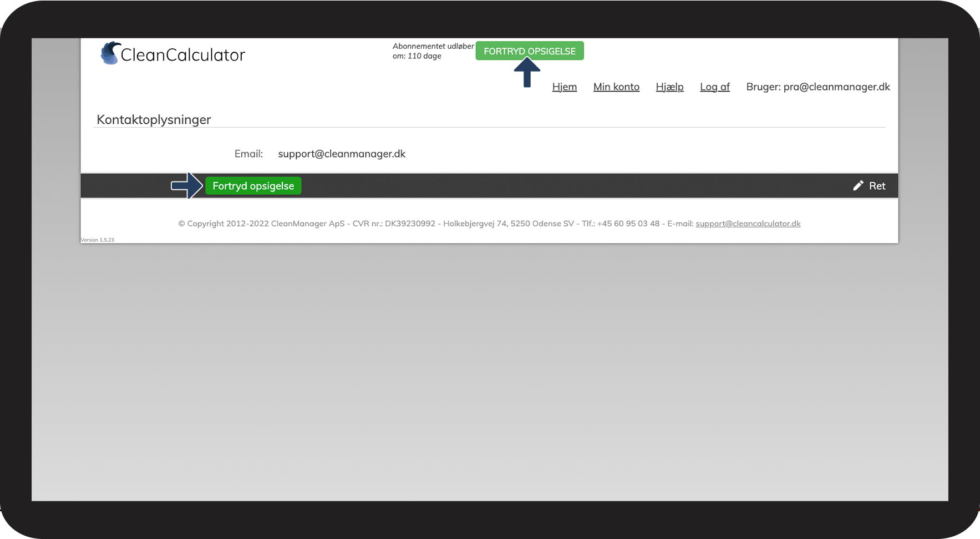Image resolution: width=980 pixels, height=539 pixels.
Task: Open the support@cleancalculator.dk footer link
Action: (x=748, y=224)
